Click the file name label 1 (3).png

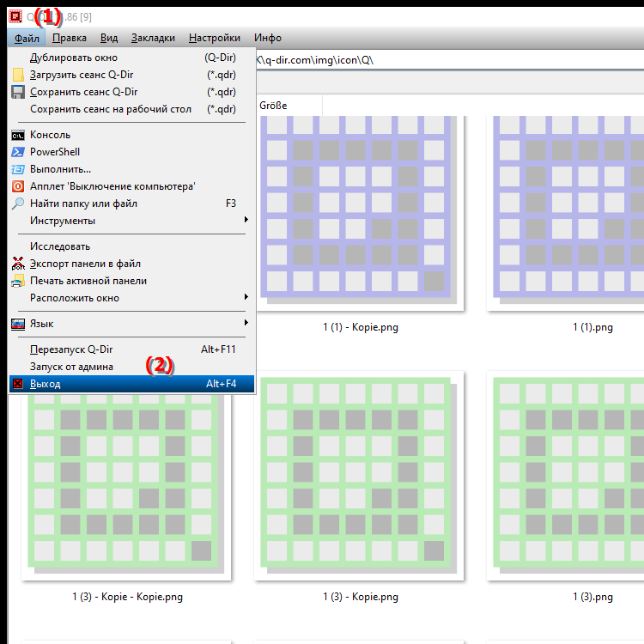(592, 597)
